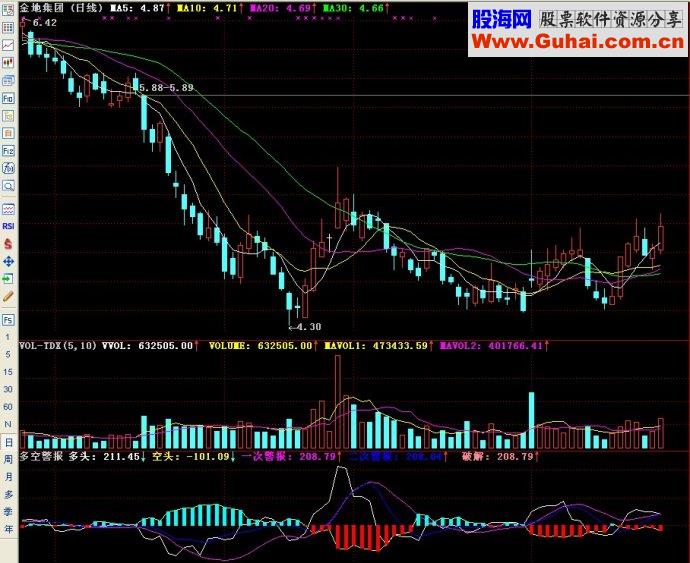Click the 一次警报: 208.79 value
The width and height of the screenshot is (690, 563).
point(289,456)
